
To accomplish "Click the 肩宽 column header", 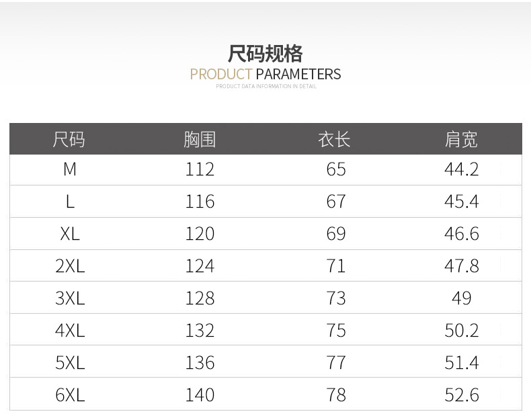I will (461, 140).
